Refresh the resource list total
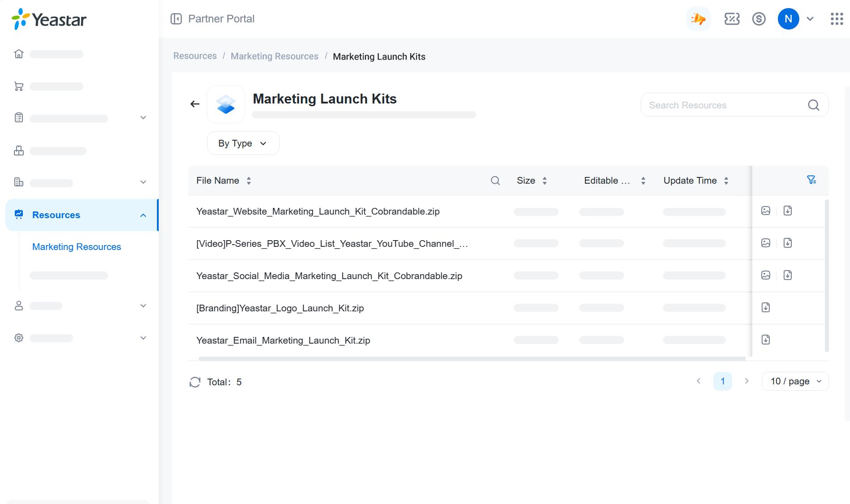Viewport: 850px width, 504px height. point(195,382)
